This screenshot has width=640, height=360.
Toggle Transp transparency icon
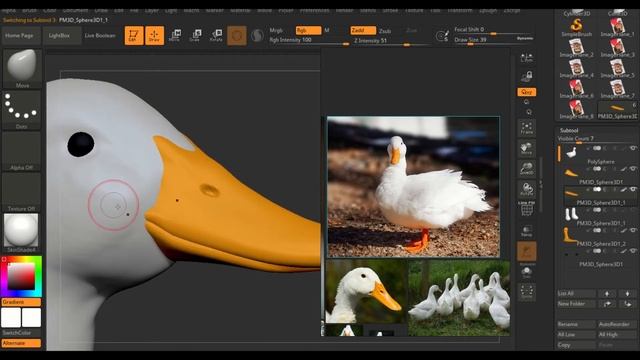[527, 231]
